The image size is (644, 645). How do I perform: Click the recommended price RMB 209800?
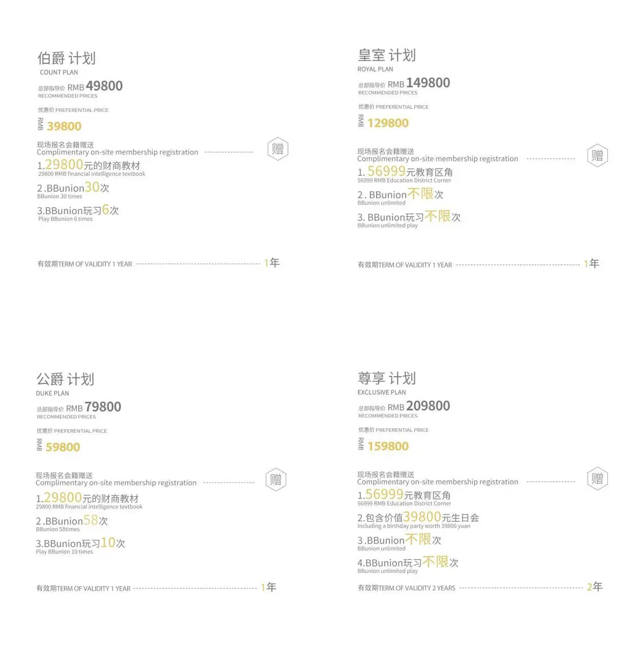coord(418,406)
